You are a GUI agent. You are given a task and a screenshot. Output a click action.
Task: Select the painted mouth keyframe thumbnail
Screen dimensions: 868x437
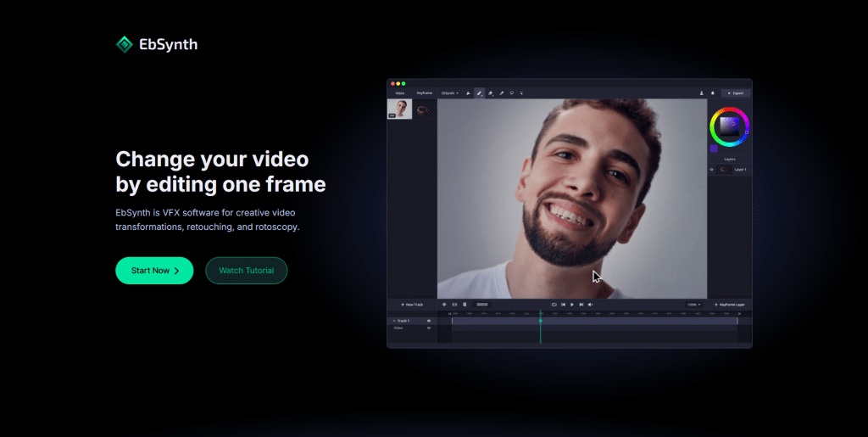point(423,110)
